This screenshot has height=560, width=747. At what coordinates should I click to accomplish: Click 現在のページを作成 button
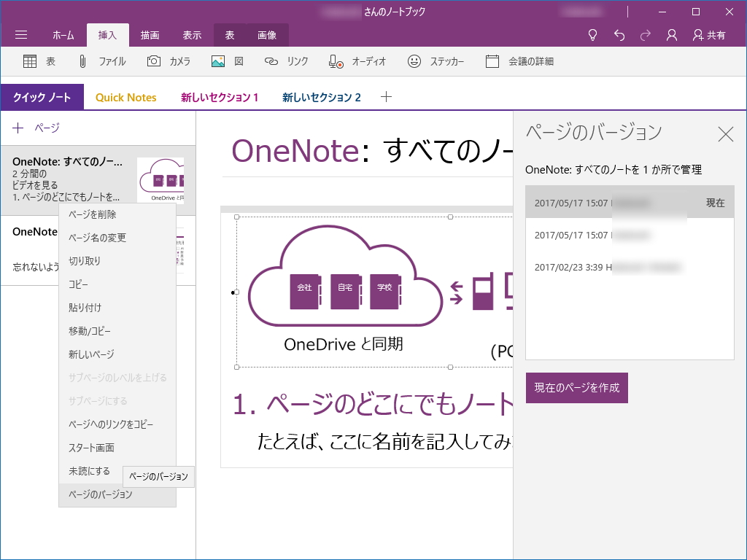(576, 388)
